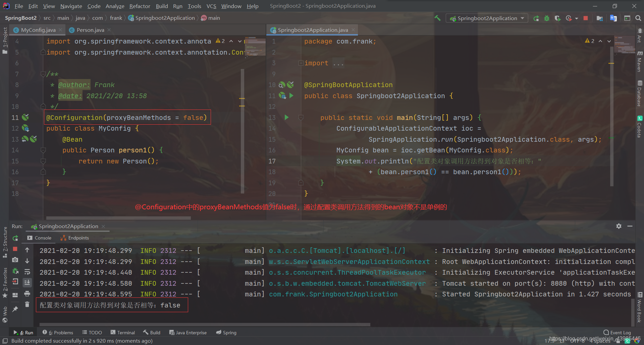Hide the Run tool window
644x345 pixels.
pos(630,226)
